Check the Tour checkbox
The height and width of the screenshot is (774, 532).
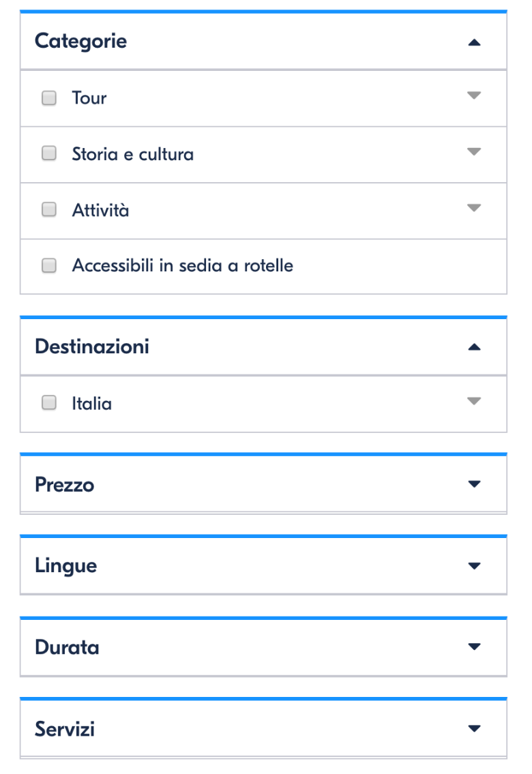click(x=48, y=98)
